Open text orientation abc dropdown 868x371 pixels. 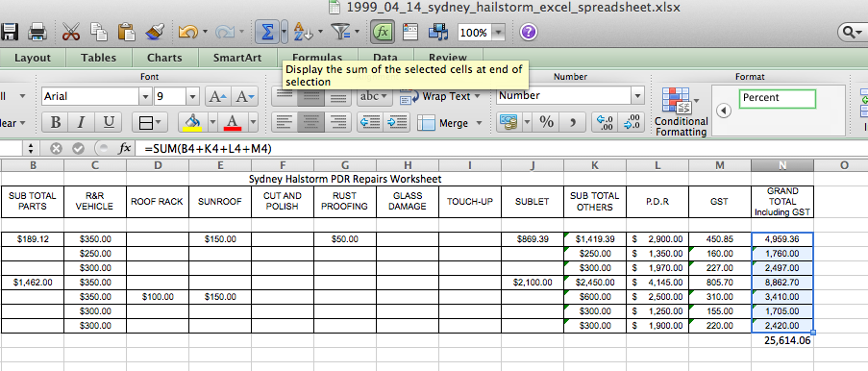376,96
